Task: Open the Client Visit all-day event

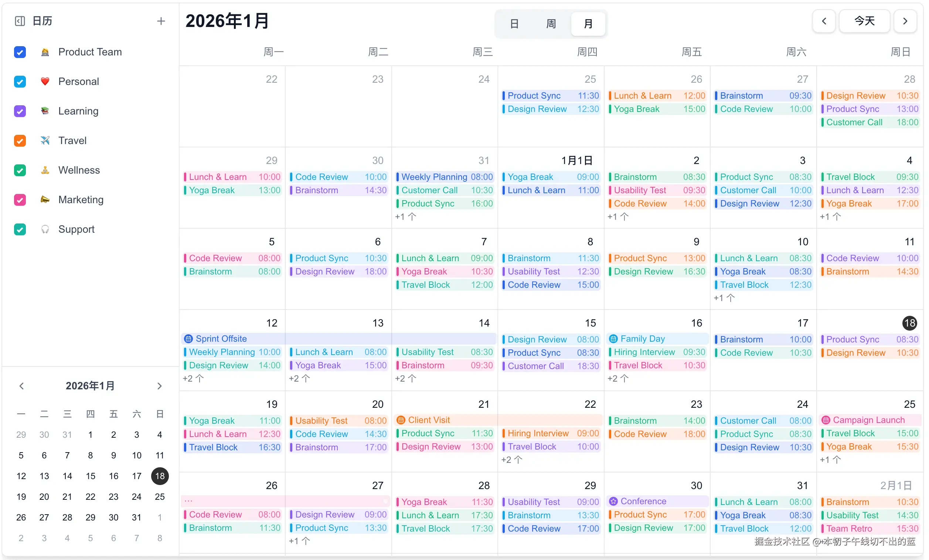Action: 429,420
